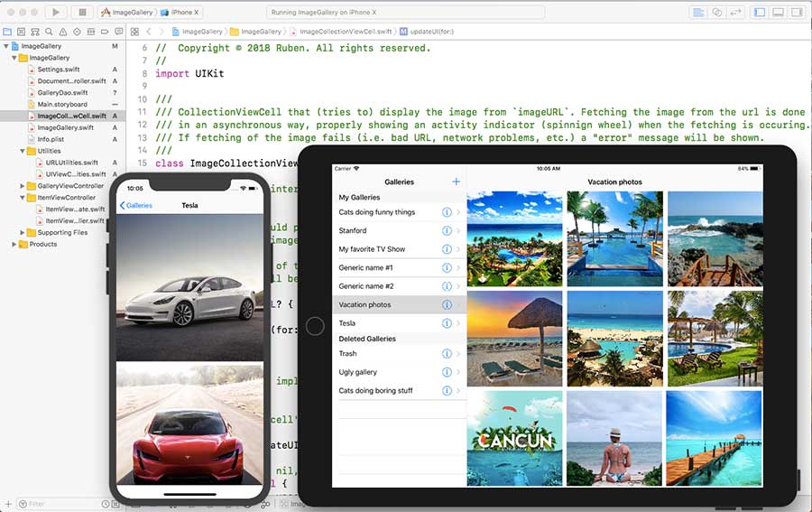Toggle the Navigator pane
Image resolution: width=812 pixels, height=512 pixels.
click(x=760, y=12)
